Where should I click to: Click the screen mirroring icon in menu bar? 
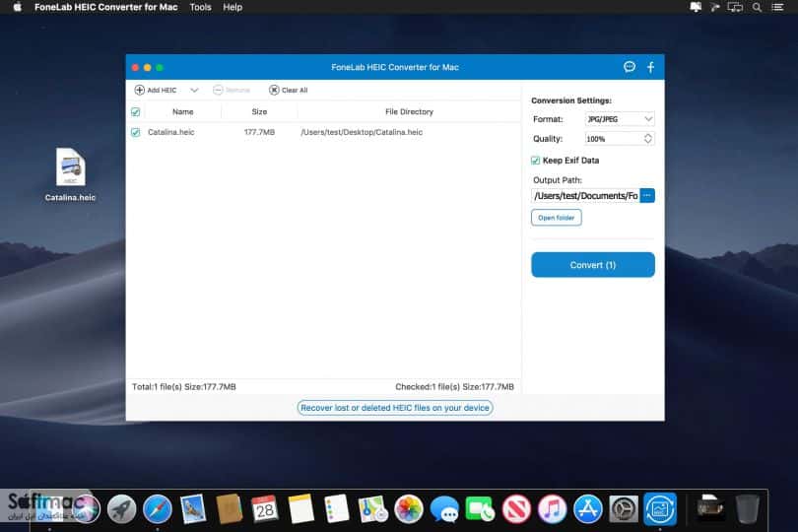click(735, 7)
